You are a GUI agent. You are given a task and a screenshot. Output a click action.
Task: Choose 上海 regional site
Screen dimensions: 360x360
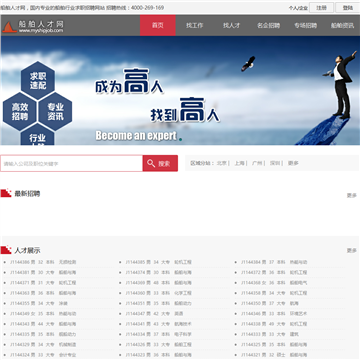[x=239, y=163]
